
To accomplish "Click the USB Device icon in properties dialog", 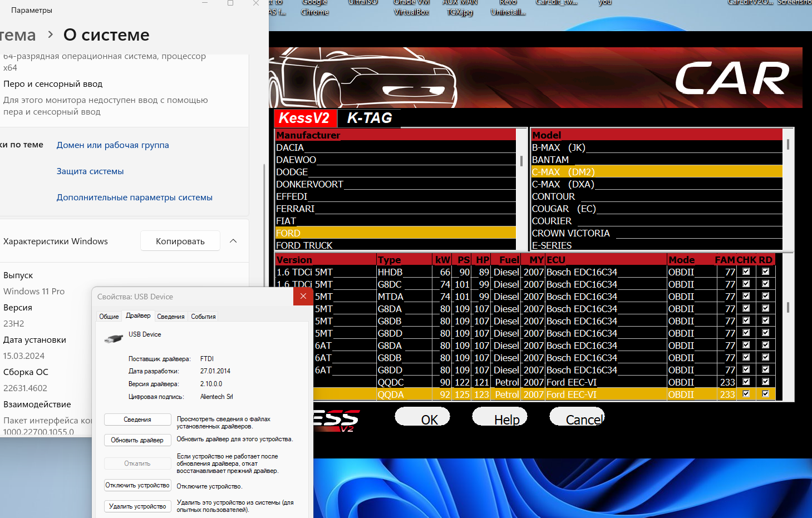I will [114, 338].
